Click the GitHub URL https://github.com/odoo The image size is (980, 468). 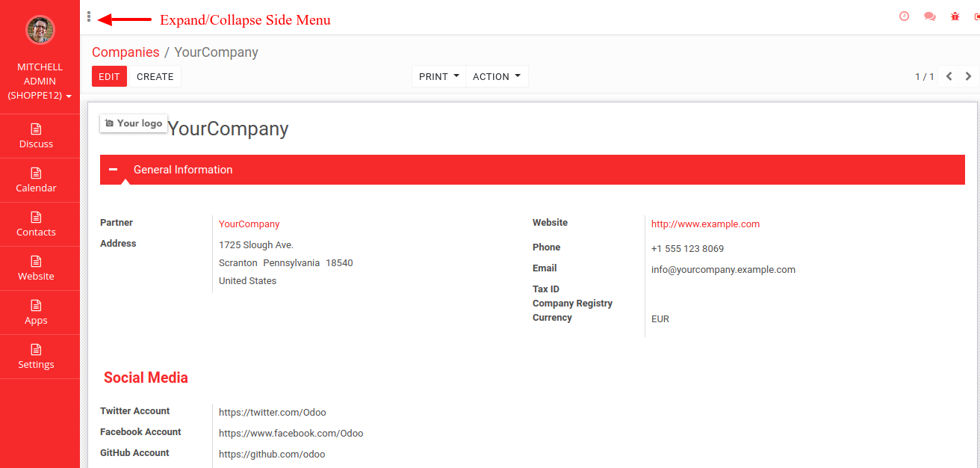(x=272, y=455)
